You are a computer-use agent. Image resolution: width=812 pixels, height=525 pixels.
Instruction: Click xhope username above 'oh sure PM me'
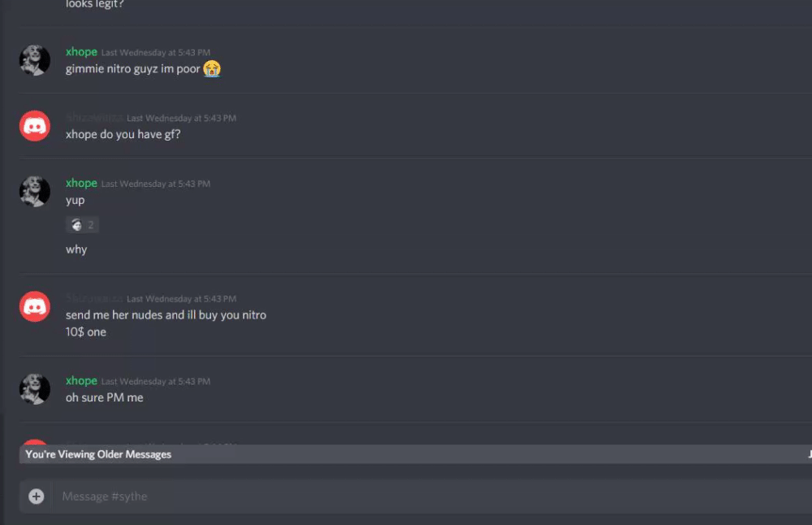pos(81,380)
